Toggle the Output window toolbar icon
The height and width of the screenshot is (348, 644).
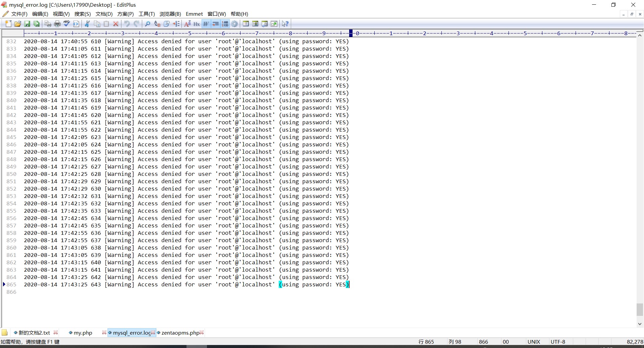[x=265, y=24]
